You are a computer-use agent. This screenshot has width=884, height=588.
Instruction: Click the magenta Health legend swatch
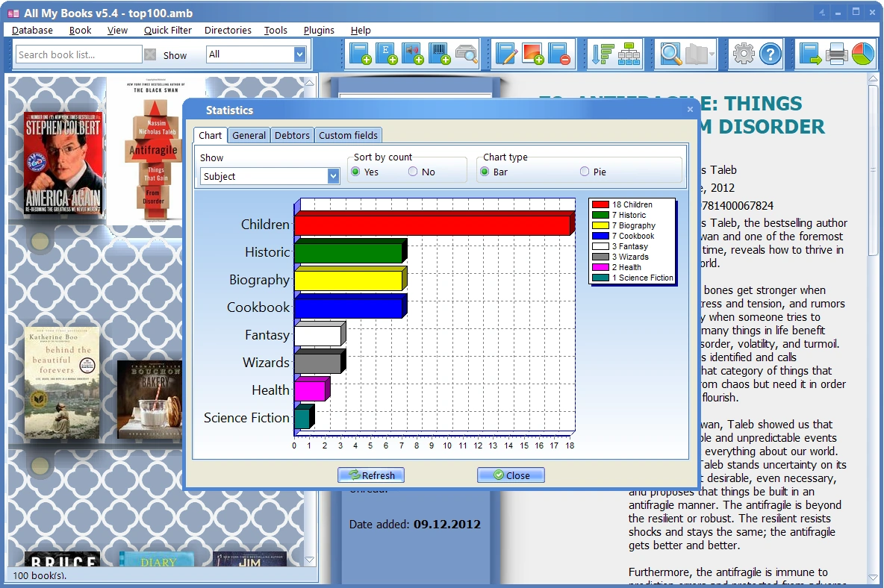600,267
